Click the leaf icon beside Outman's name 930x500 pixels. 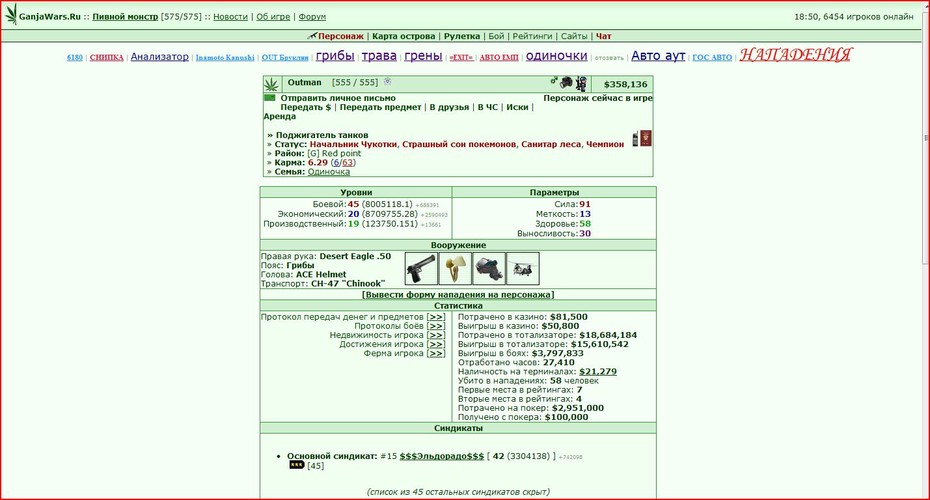tap(272, 84)
